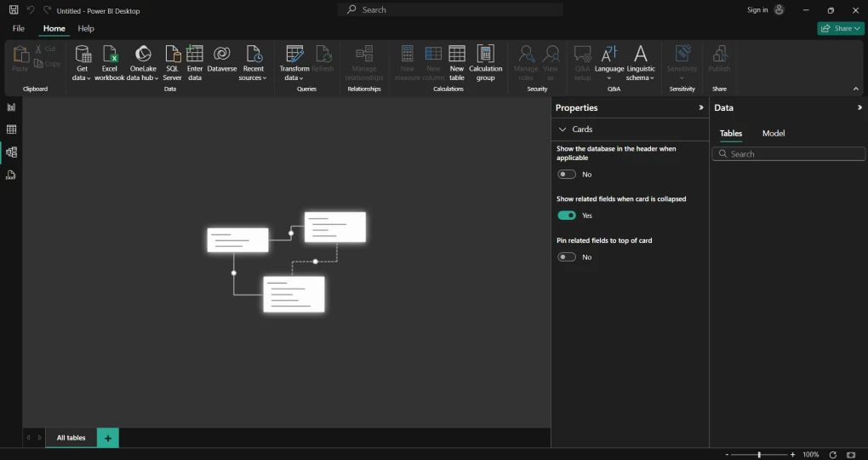Switch to Report view in sidebar
Viewport: 868px width, 460px height.
pyautogui.click(x=11, y=107)
